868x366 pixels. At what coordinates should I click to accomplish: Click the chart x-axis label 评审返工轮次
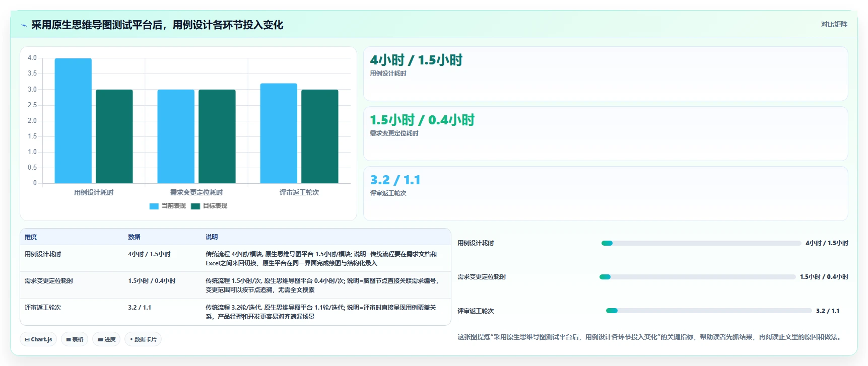tap(299, 192)
